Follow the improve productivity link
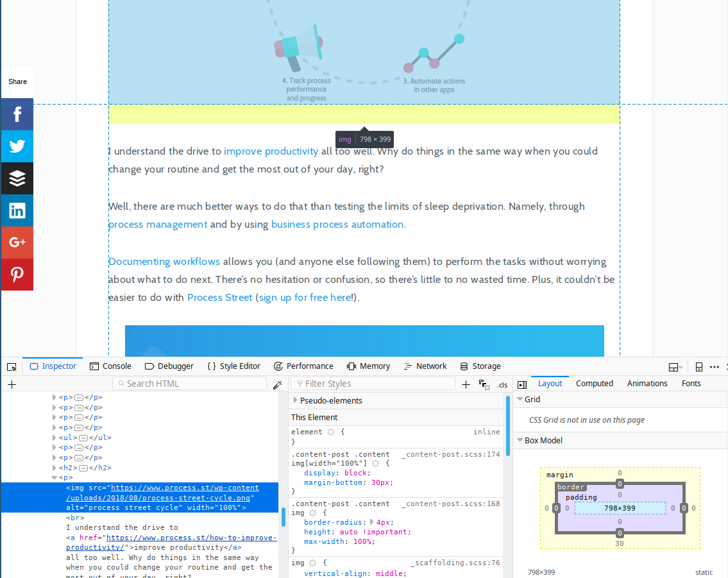This screenshot has height=578, width=728. tap(271, 151)
